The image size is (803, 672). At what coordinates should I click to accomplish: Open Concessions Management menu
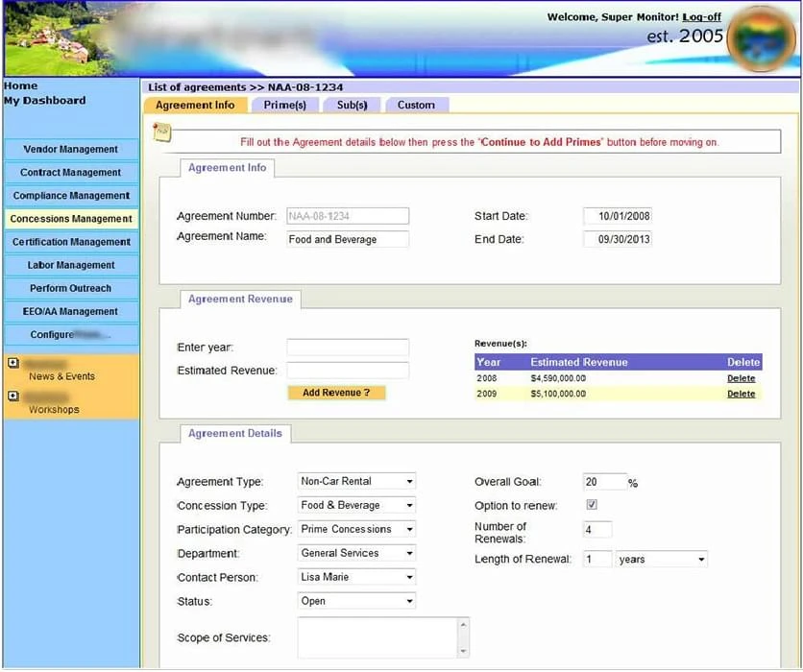71,219
